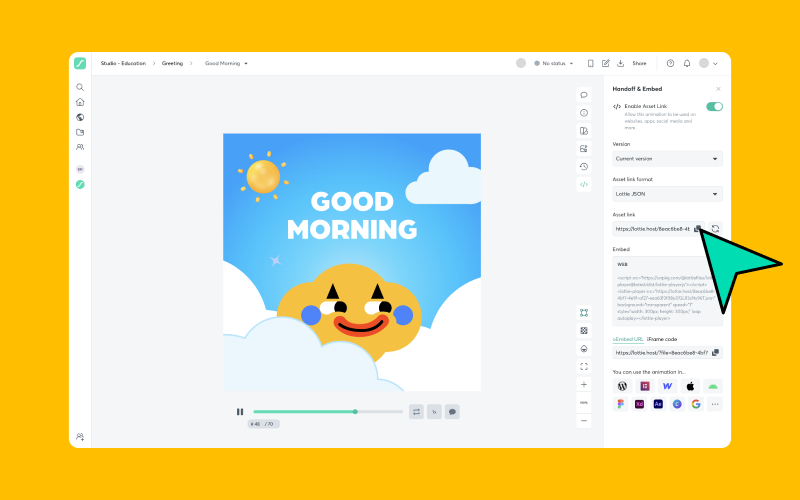Open the info details panel icon

click(x=584, y=113)
